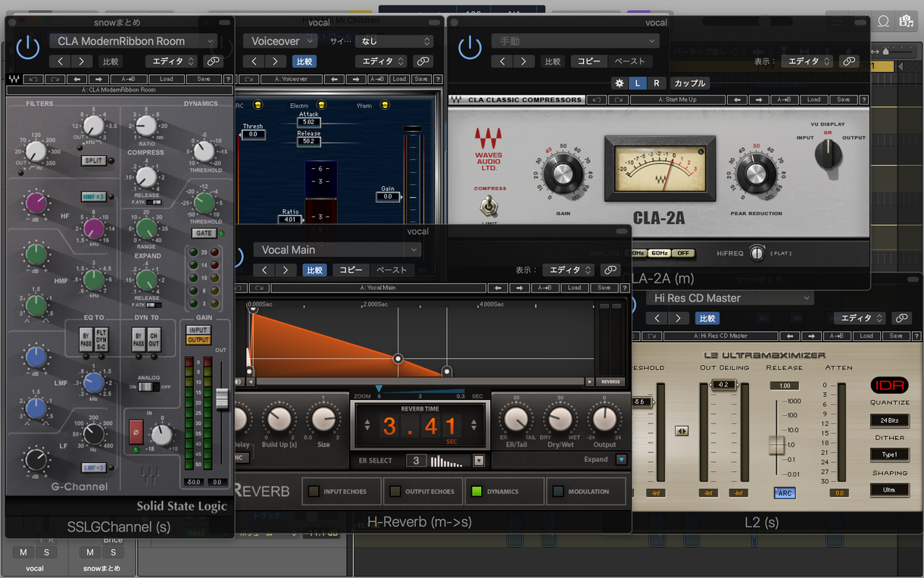The width and height of the screenshot is (924, 578).
Task: Click the link icon in the SSLGChannel window
Action: [x=212, y=61]
